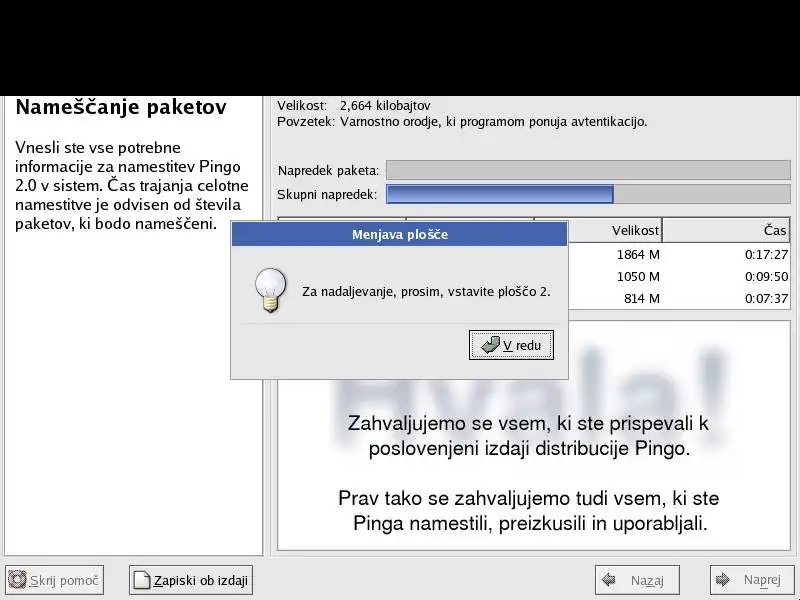Click the Menjava plošče dialog title bar
Viewport: 800px width, 600px height.
point(399,234)
